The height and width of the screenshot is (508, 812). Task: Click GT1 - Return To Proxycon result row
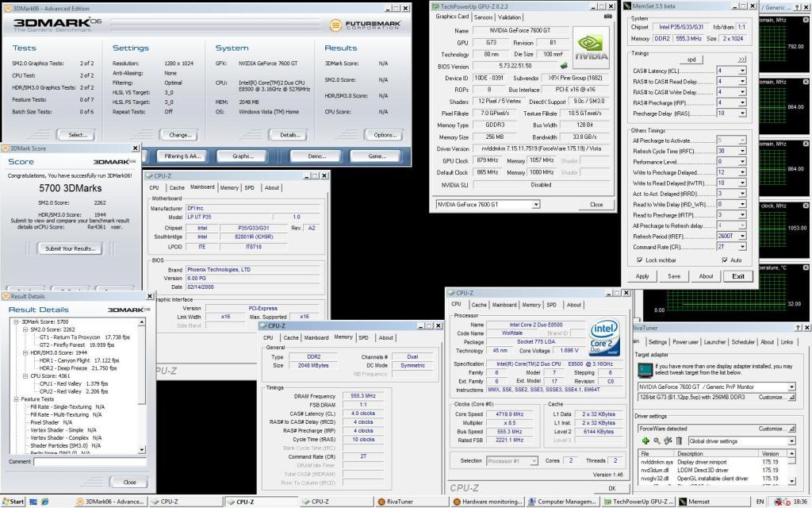click(x=85, y=337)
